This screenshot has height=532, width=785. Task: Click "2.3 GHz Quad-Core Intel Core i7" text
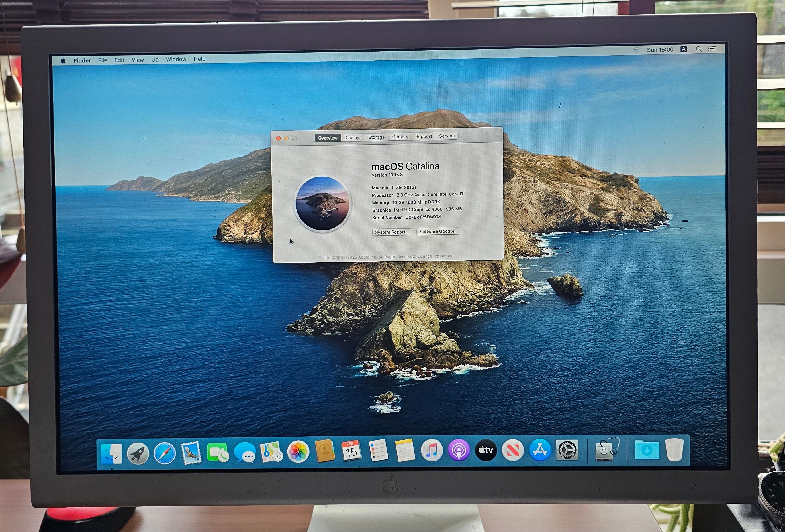point(430,195)
